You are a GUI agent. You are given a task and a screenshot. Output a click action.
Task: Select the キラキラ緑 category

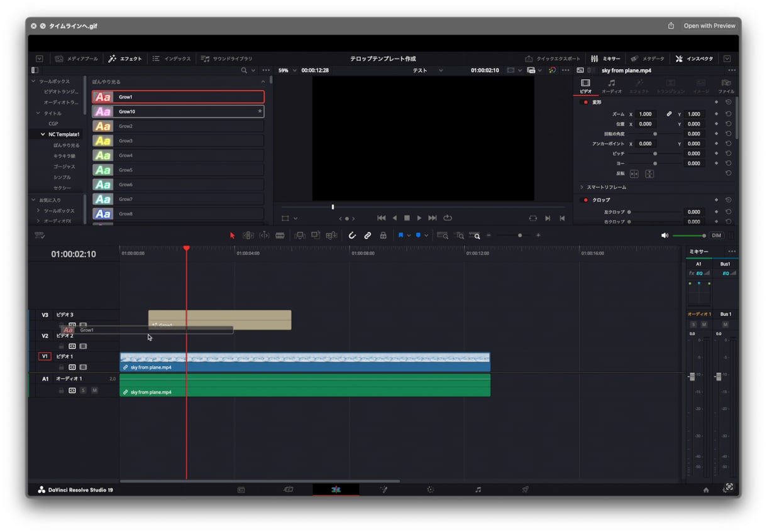click(x=64, y=156)
